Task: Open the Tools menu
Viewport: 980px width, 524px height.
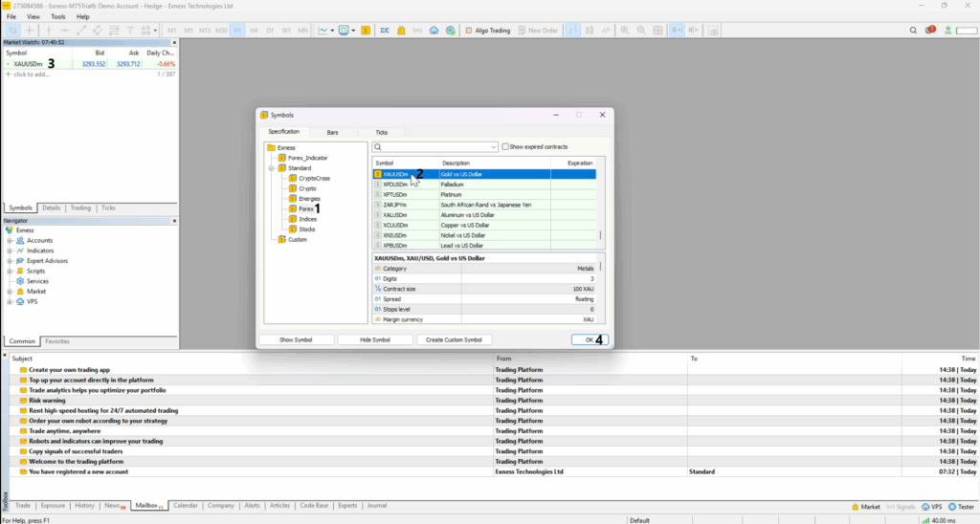Action: coord(58,17)
